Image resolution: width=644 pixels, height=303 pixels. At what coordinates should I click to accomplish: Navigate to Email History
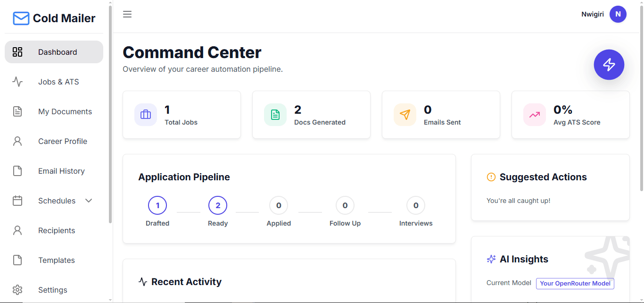pos(54,171)
